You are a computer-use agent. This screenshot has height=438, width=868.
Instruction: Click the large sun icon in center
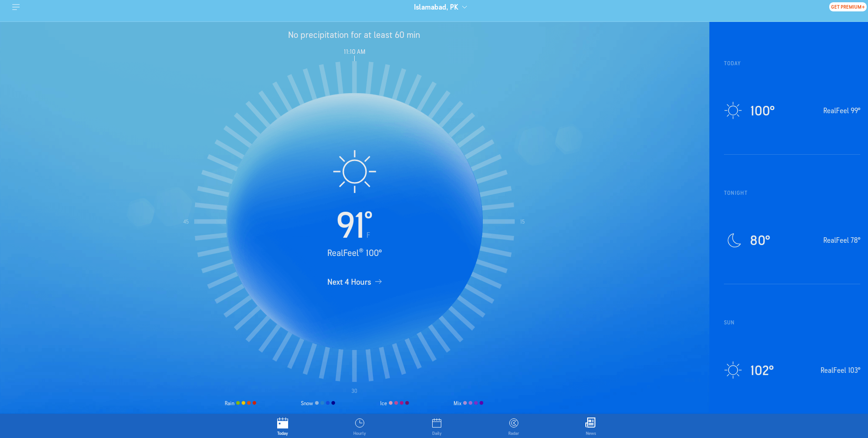tap(355, 172)
